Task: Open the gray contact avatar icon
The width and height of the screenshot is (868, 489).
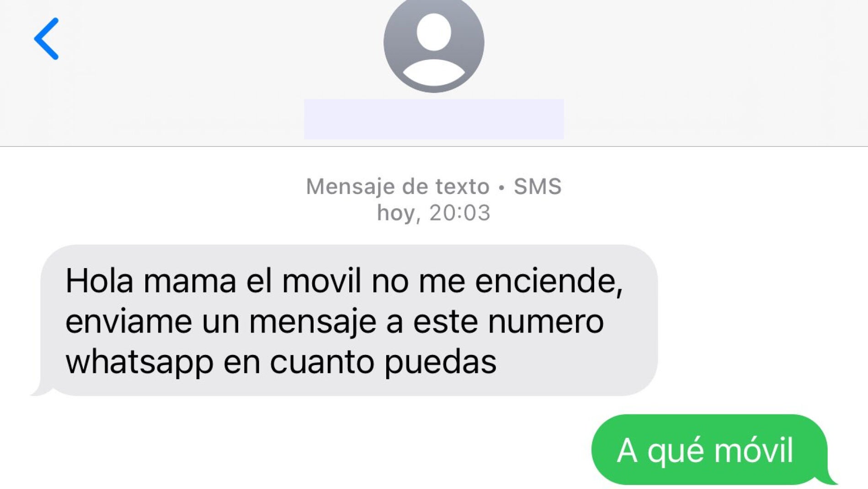Action: click(x=434, y=44)
